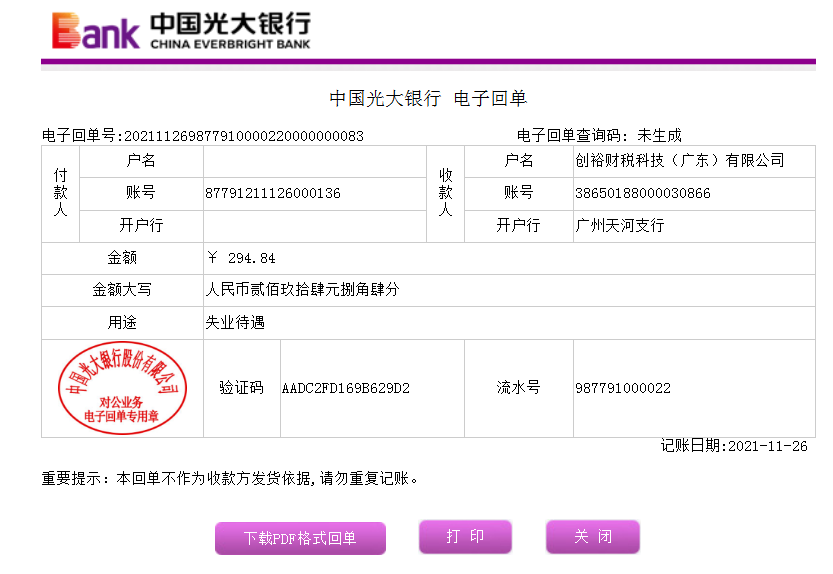Select verification code AADC2FD169B629D2

tap(346, 389)
